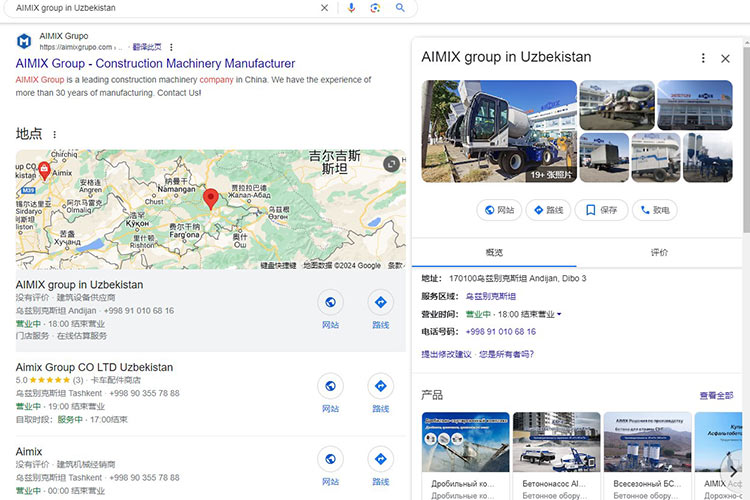Click the 路线 directions button in the panel
The width and height of the screenshot is (750, 500).
548,210
